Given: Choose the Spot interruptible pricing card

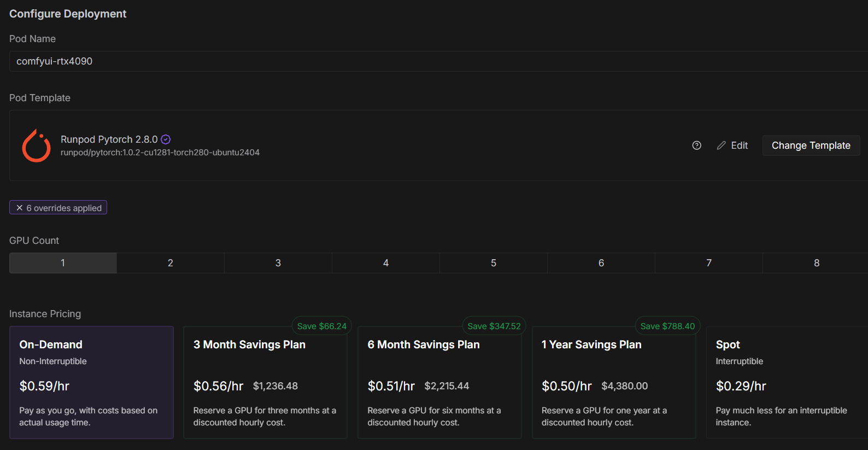Looking at the screenshot, I should (787, 382).
